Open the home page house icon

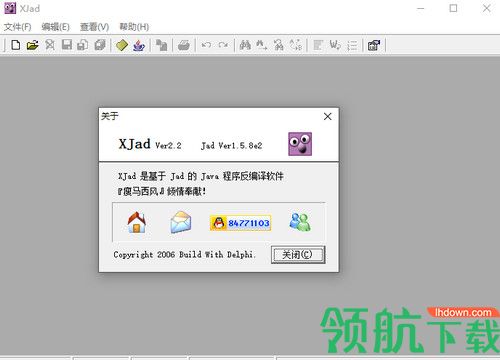[x=137, y=222]
